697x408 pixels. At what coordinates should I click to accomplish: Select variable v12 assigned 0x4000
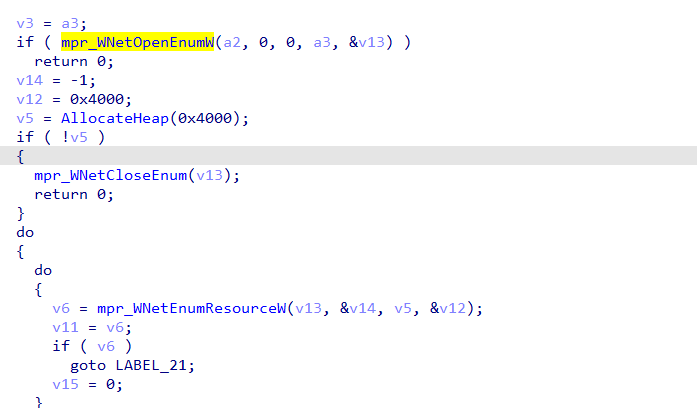point(29,99)
